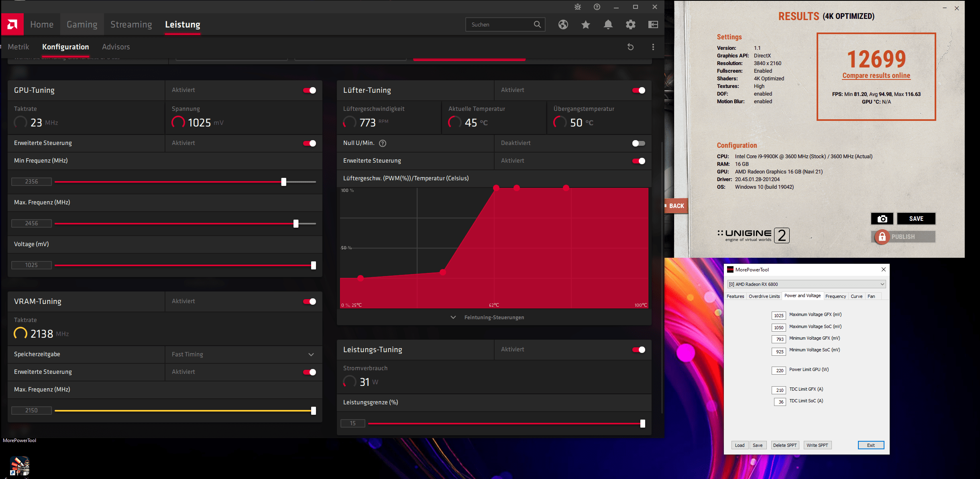The image size is (980, 479).
Task: Open the Frequency tab in MorePowerTool
Action: [x=835, y=296]
